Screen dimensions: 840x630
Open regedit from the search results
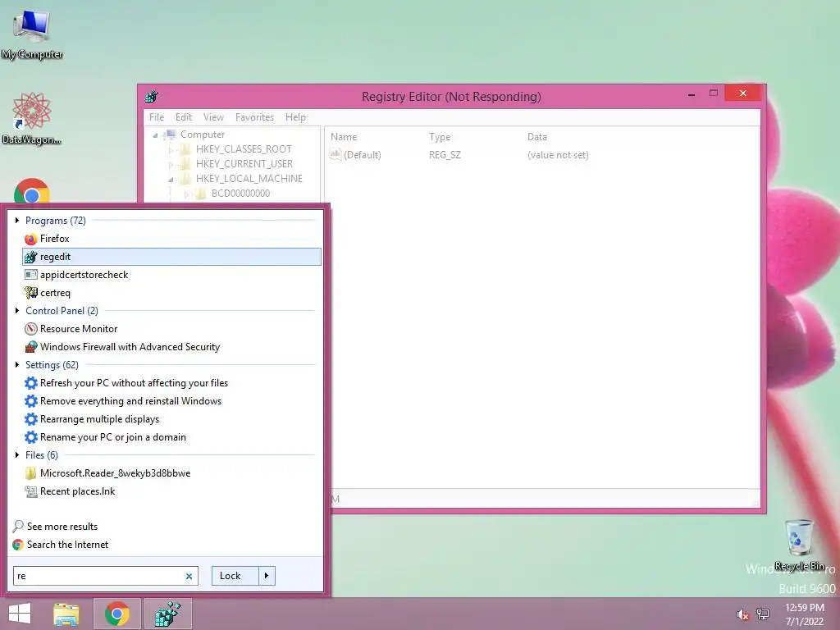coord(171,257)
